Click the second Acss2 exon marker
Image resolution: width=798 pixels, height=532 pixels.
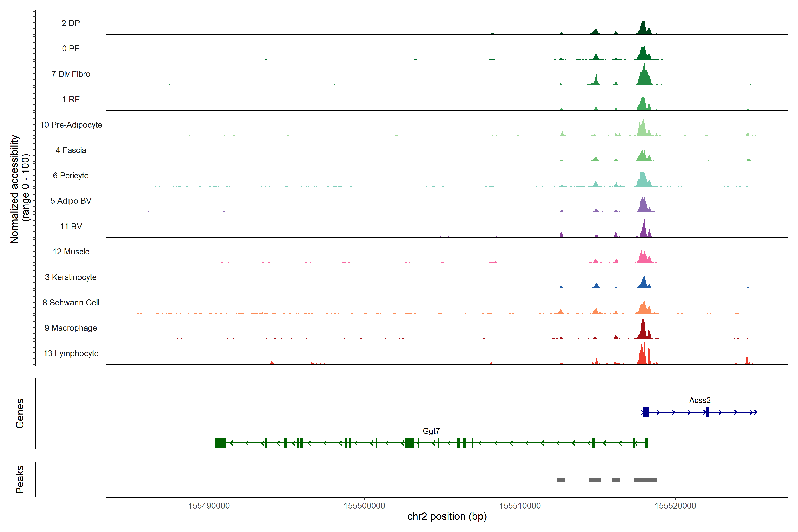(707, 412)
